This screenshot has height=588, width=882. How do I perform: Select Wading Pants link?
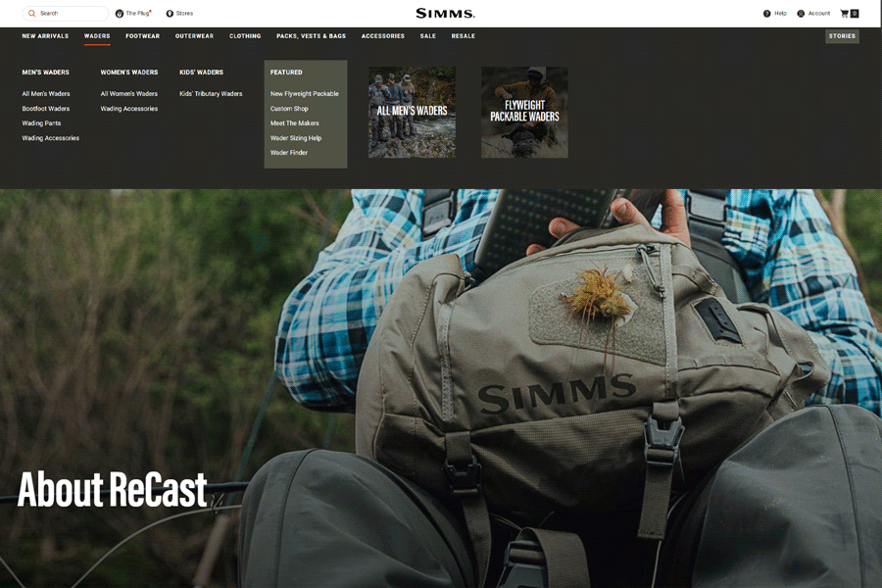[41, 123]
